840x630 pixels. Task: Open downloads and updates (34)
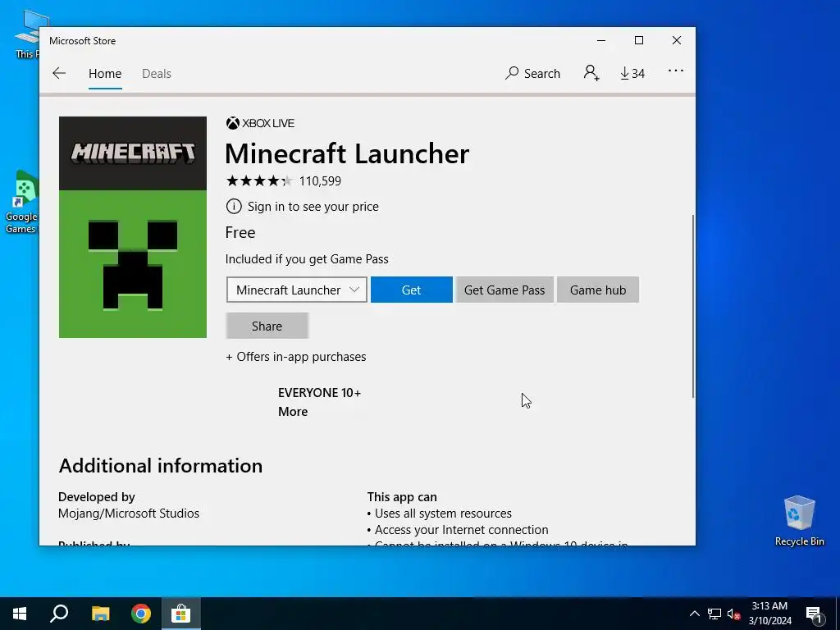632,73
